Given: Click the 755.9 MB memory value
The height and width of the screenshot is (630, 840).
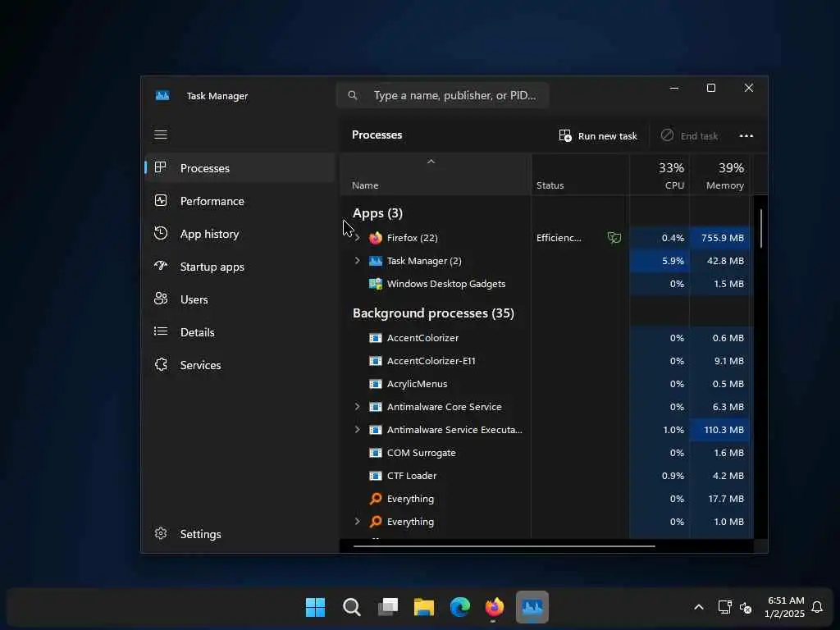Looking at the screenshot, I should coord(722,238).
